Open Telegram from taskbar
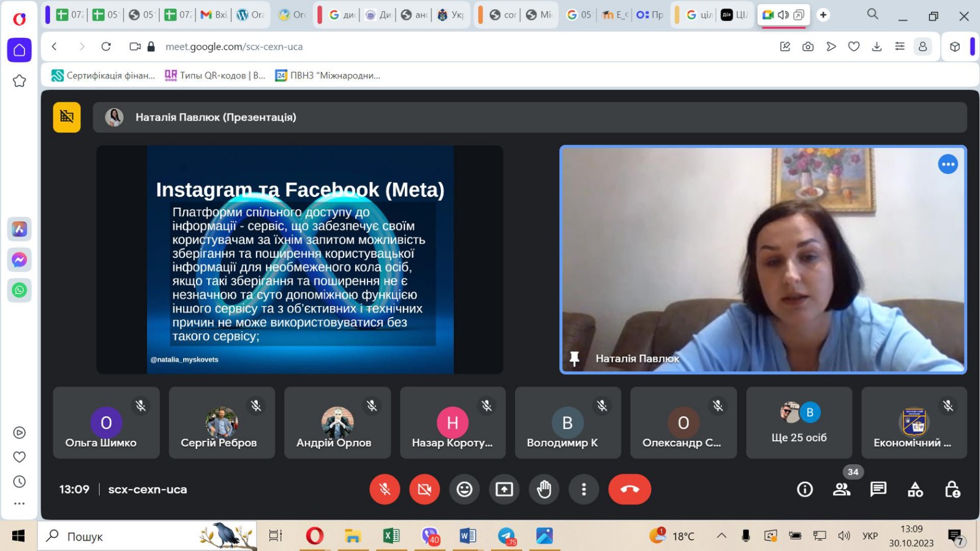 [507, 536]
